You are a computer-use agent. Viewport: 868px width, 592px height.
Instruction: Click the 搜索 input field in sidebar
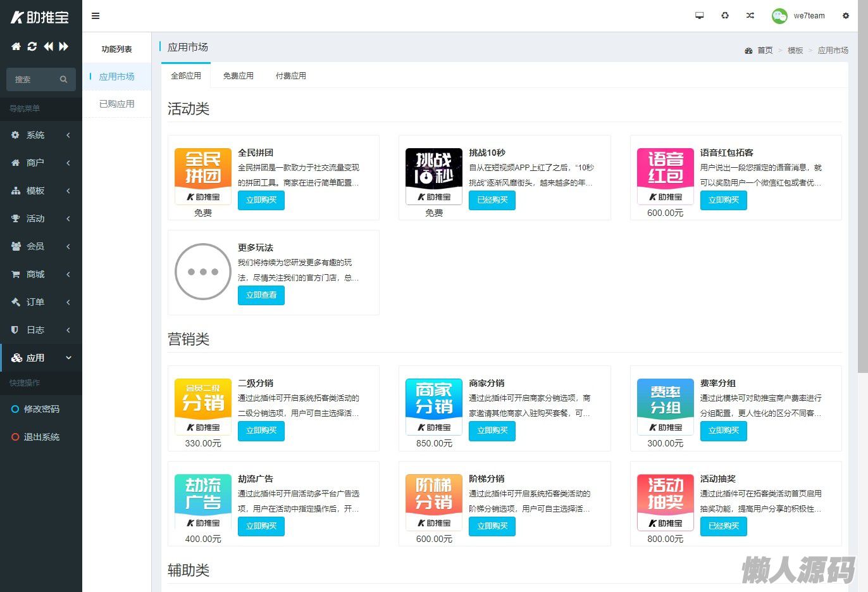click(x=35, y=80)
